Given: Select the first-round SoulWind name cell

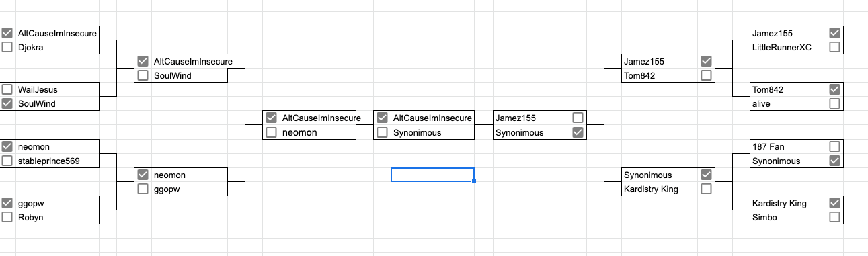Looking at the screenshot, I should point(57,103).
